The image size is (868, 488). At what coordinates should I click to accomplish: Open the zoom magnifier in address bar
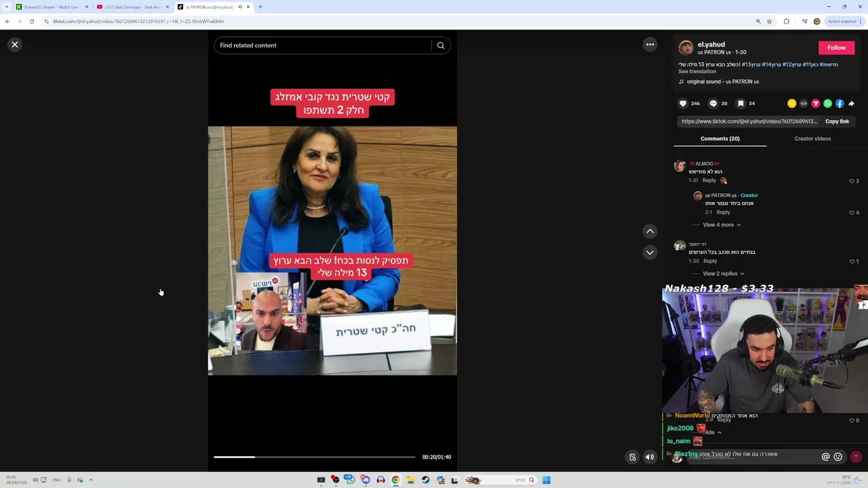point(758,21)
